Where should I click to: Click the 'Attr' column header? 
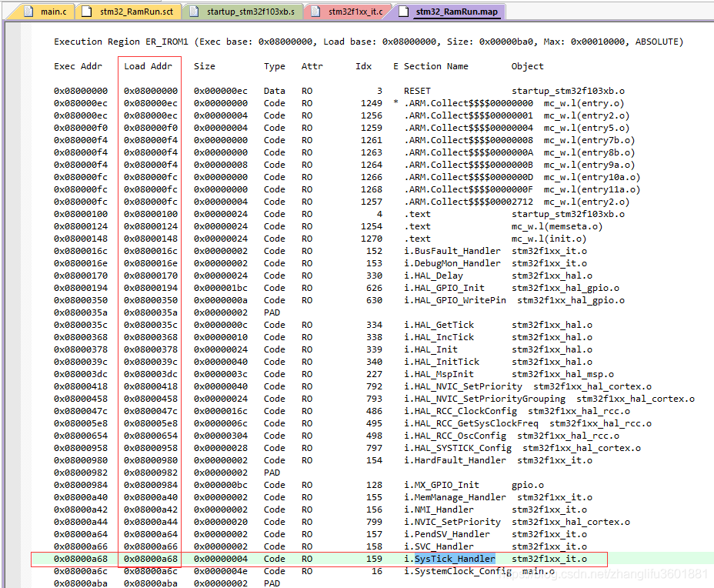click(312, 66)
